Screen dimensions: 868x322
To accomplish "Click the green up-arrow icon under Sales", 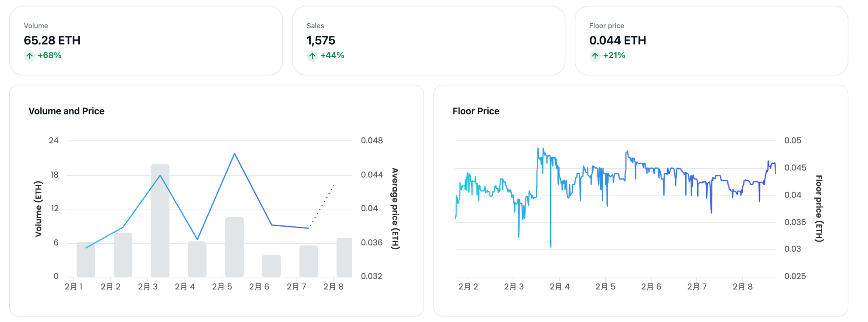I will [x=312, y=56].
